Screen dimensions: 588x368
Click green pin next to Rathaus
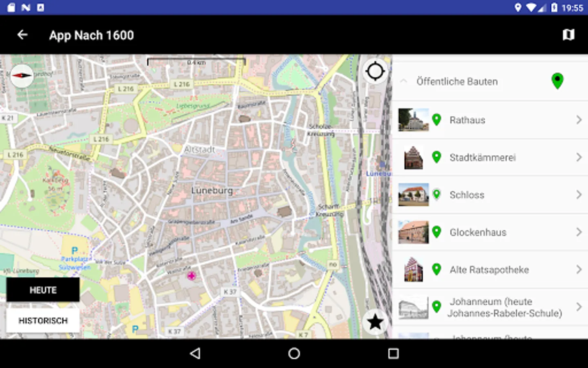click(x=437, y=119)
